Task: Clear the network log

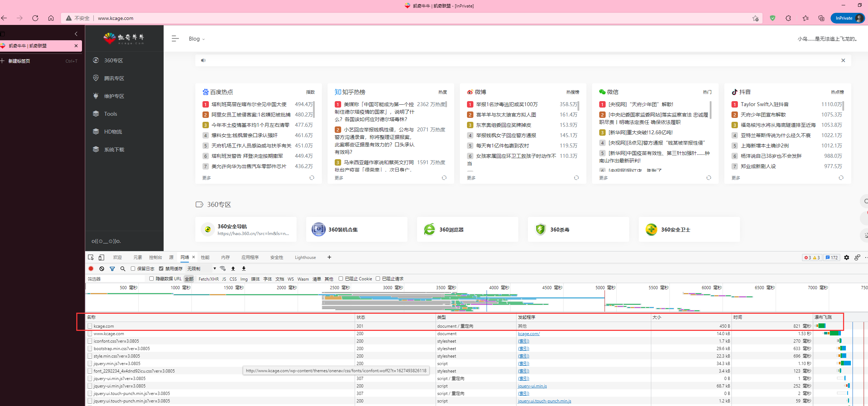Action: pyautogui.click(x=102, y=269)
